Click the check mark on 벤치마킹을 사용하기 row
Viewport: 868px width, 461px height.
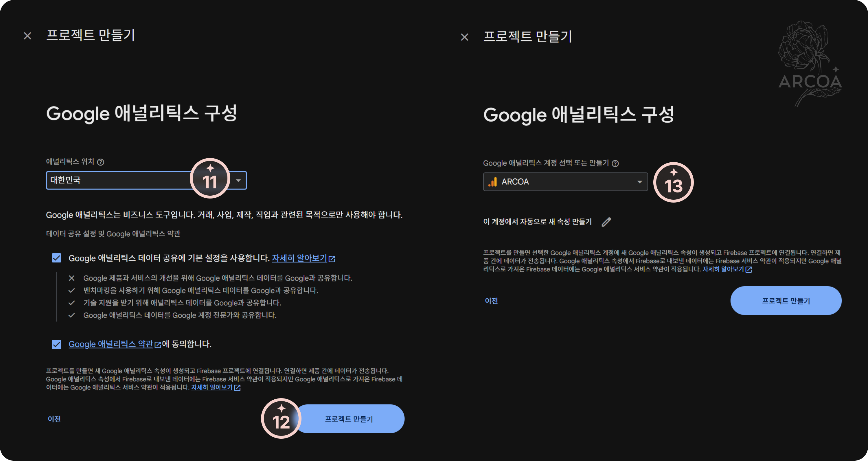click(x=71, y=291)
